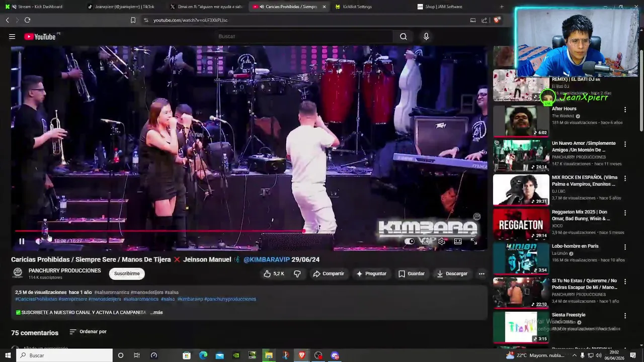Open more actions menu beside Descargar
644x362 pixels.
(x=481, y=274)
